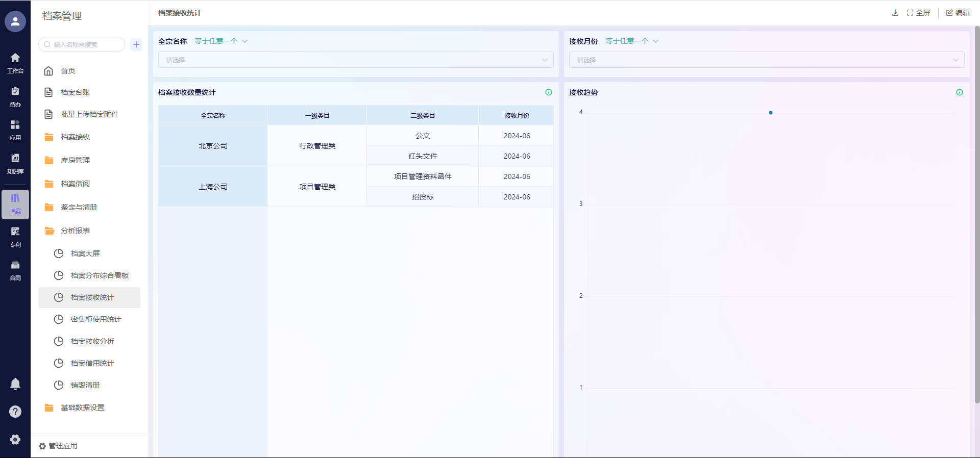The height and width of the screenshot is (458, 980).
Task: Open settings gear in left rail
Action: coord(15,439)
